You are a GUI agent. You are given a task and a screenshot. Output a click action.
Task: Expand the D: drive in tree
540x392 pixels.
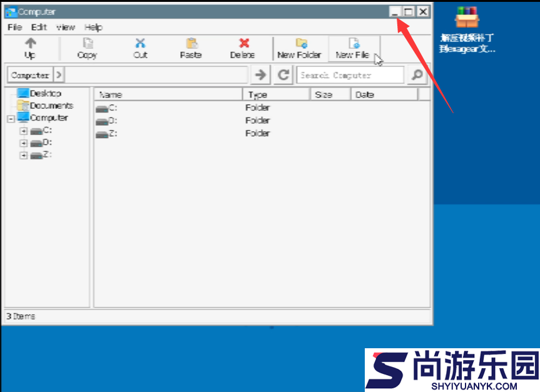point(24,143)
